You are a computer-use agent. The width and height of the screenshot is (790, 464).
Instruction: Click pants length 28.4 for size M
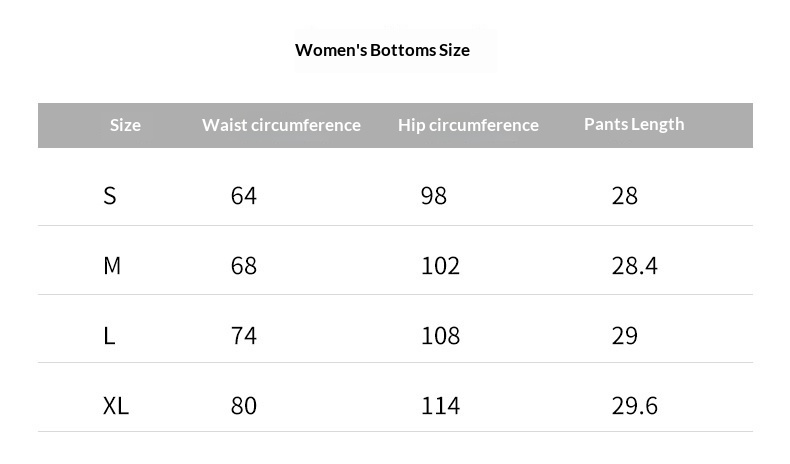pos(634,266)
